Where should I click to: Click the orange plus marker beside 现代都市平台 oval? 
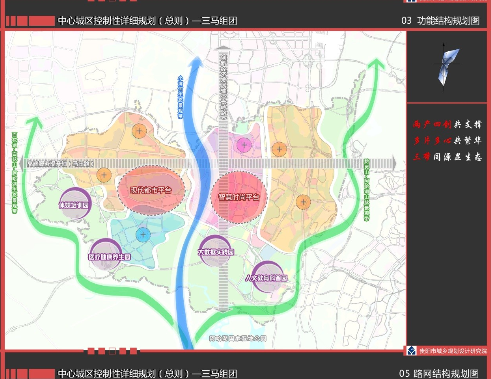(104, 175)
